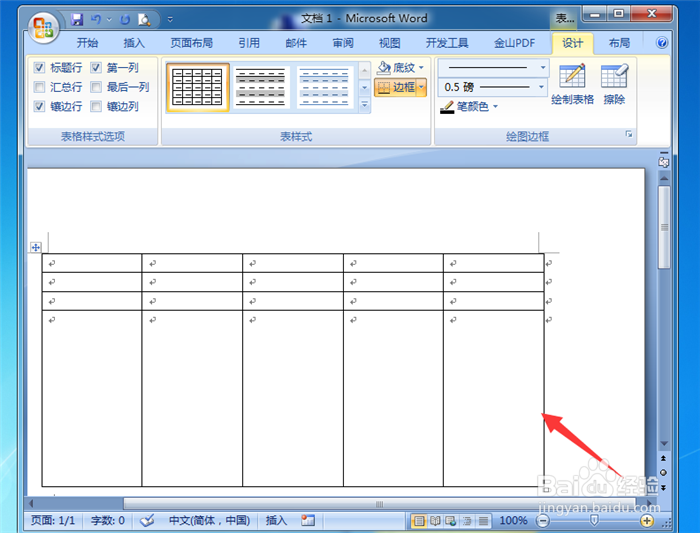Image resolution: width=700 pixels, height=533 pixels.
Task: Open the 审阅 Review tab
Action: tap(343, 43)
